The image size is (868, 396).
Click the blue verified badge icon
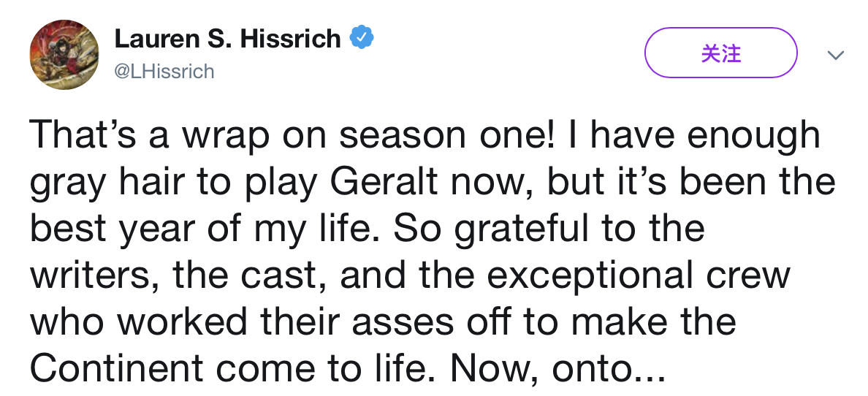(x=362, y=37)
